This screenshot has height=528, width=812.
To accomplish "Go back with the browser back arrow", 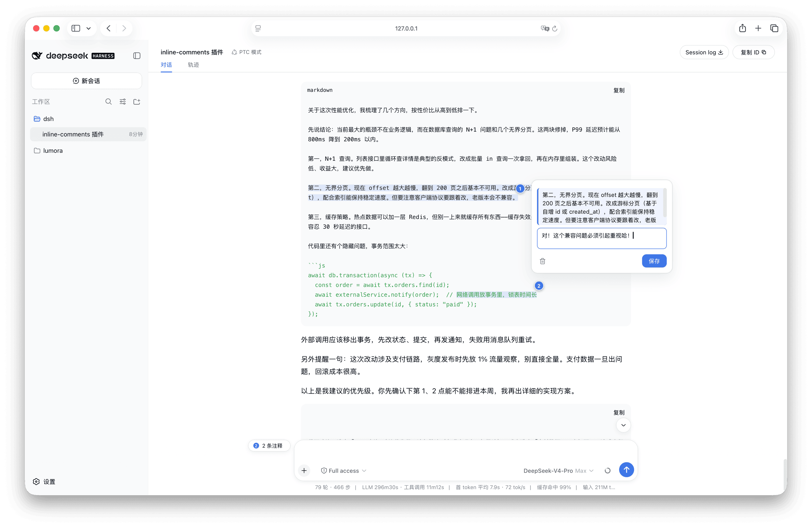I will click(x=109, y=28).
